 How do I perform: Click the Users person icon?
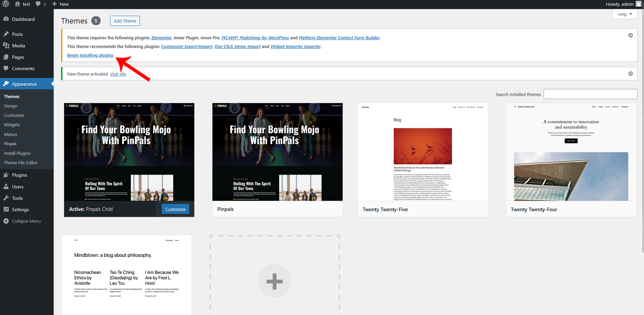point(6,187)
